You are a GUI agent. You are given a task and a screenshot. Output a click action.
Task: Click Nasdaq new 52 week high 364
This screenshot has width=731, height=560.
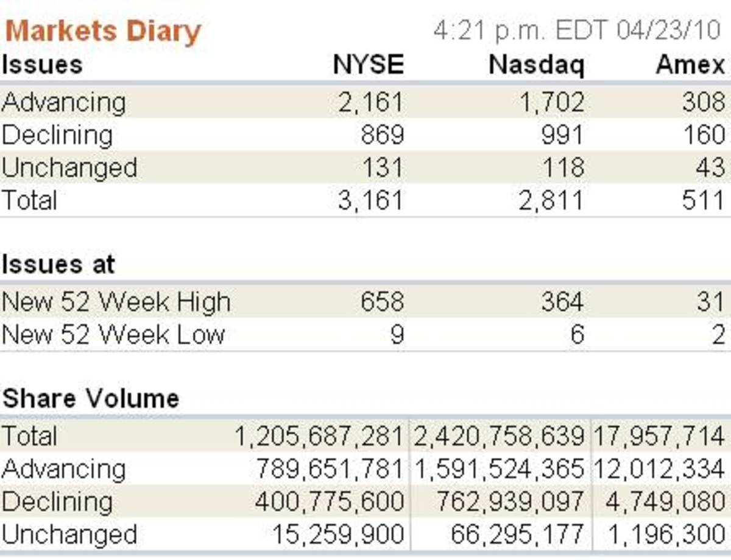point(562,302)
